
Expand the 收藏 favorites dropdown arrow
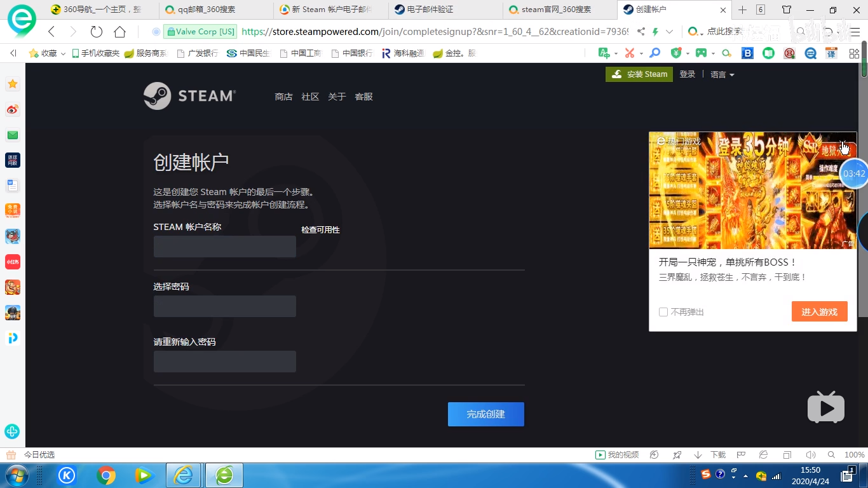63,54
